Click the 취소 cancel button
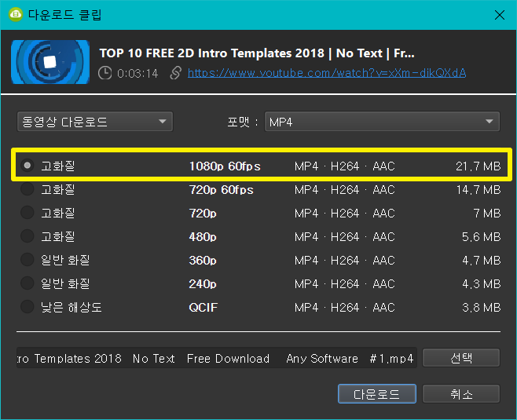Viewport: 517px width, 420px height. coord(461,393)
